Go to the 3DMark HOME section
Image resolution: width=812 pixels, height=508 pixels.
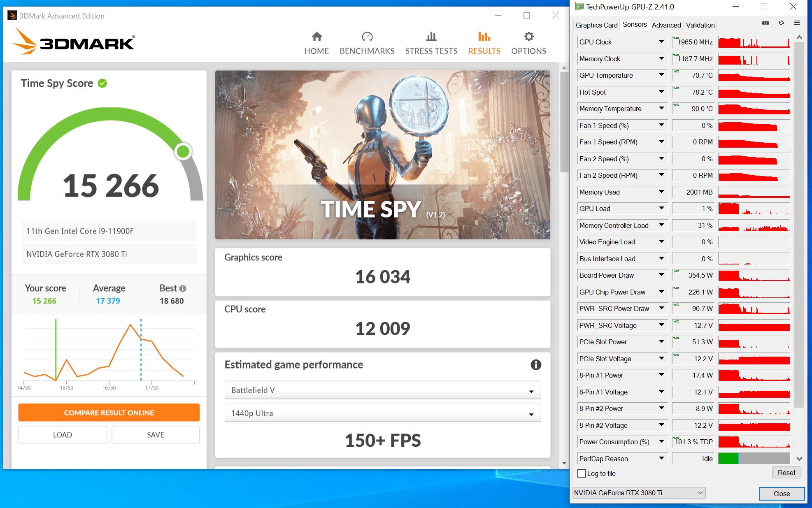(316, 43)
